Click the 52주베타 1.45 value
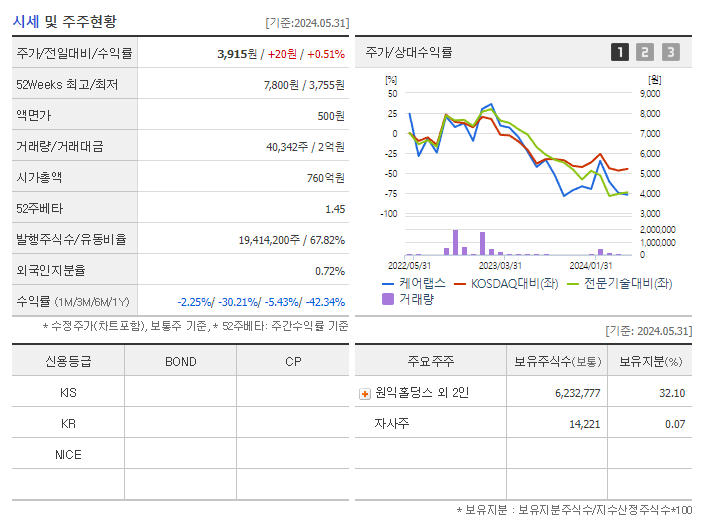Image resolution: width=702 pixels, height=525 pixels. (x=335, y=209)
